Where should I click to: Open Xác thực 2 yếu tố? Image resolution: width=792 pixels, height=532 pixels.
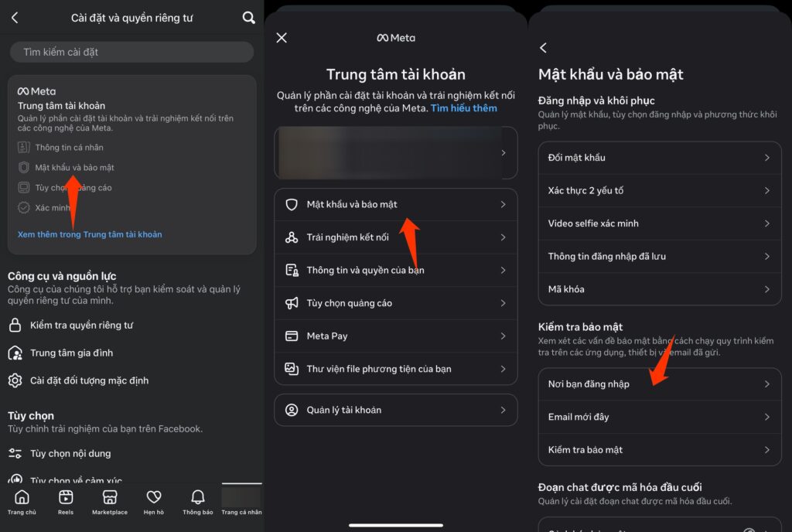(660, 190)
